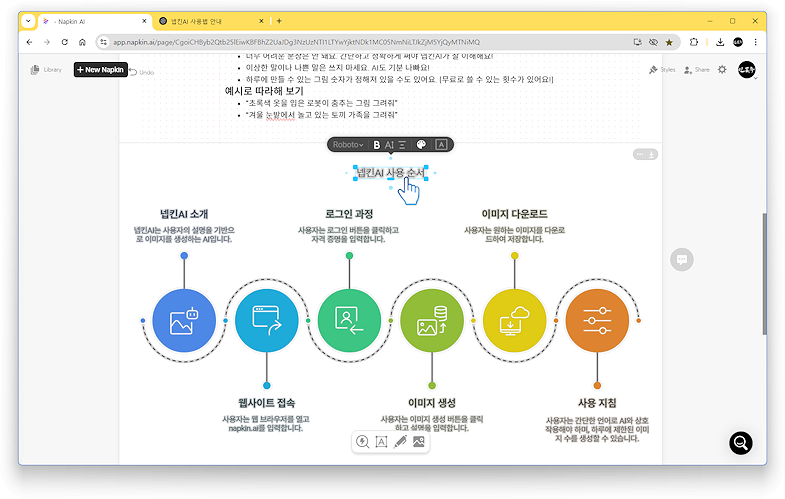Select the green login user circle
The width and height of the screenshot is (785, 499).
[349, 320]
